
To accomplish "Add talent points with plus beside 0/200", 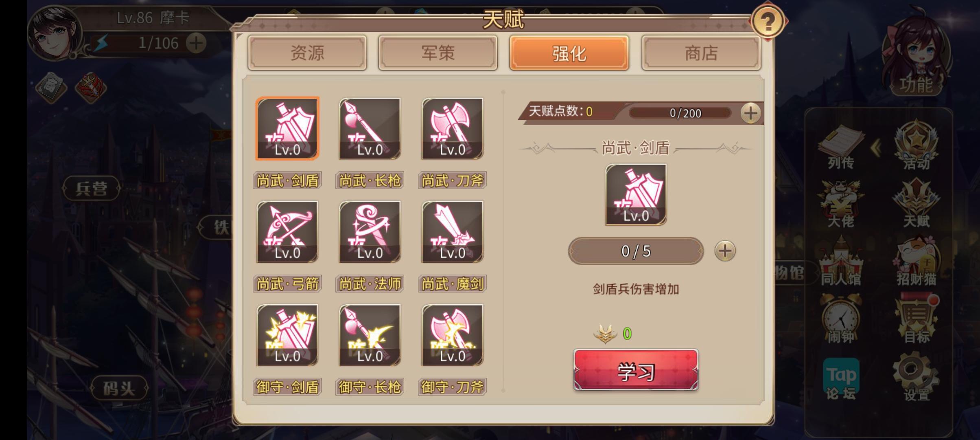I will (x=750, y=113).
